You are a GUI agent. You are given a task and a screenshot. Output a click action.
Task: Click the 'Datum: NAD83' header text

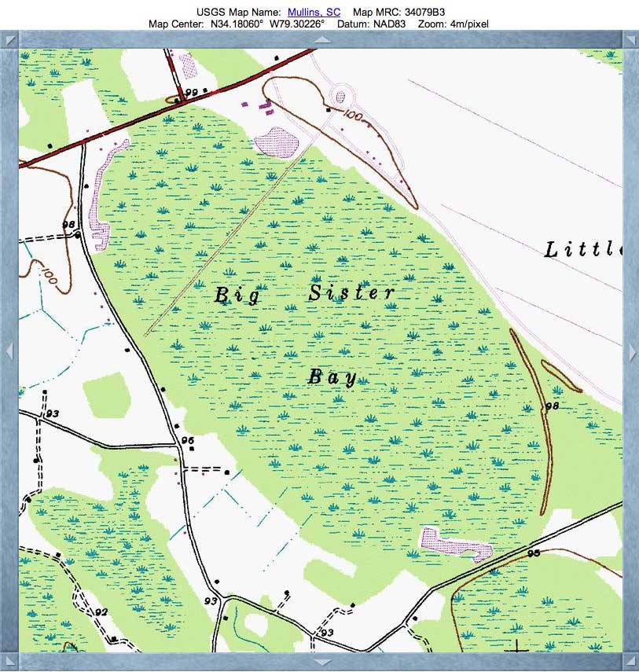coord(371,24)
